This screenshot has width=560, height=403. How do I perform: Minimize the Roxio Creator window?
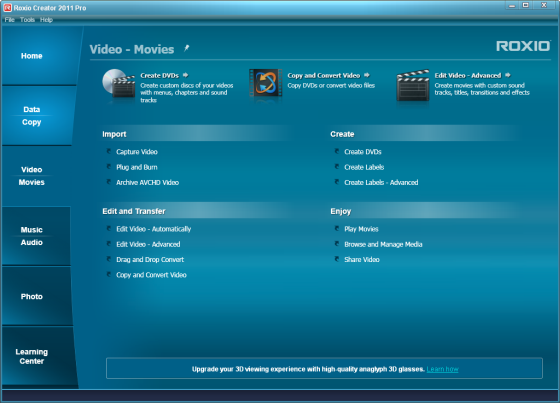512,5
